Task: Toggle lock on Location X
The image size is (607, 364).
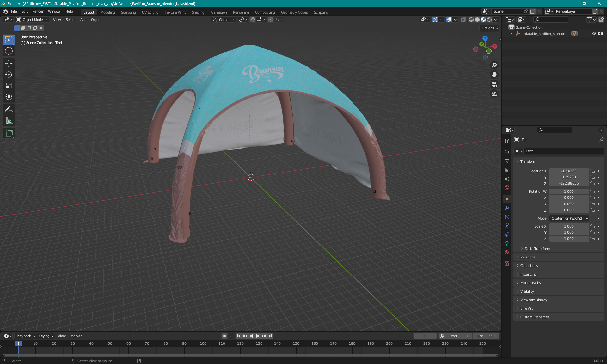Action: click(x=593, y=171)
